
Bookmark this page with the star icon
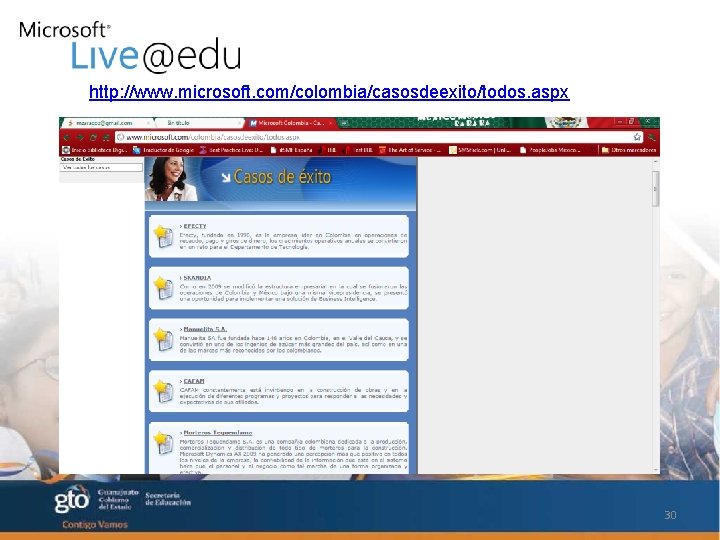tap(637, 137)
